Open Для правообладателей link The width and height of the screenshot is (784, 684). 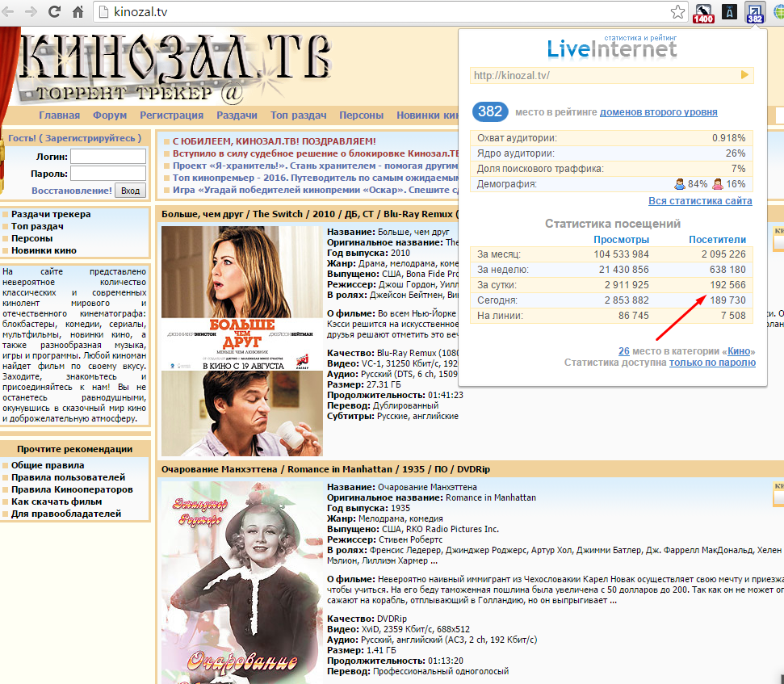tap(66, 514)
